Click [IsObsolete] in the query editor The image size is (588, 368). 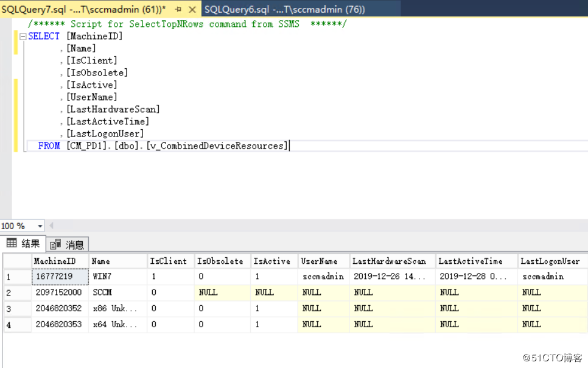97,73
